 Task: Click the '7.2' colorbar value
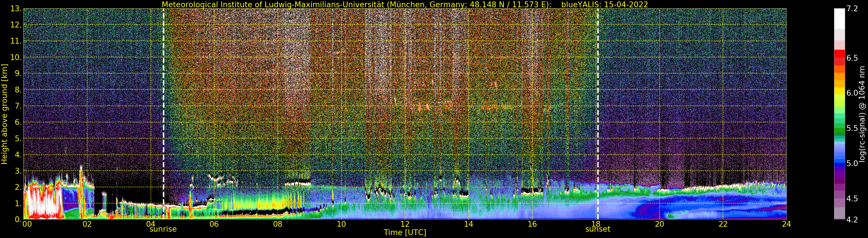[852, 9]
